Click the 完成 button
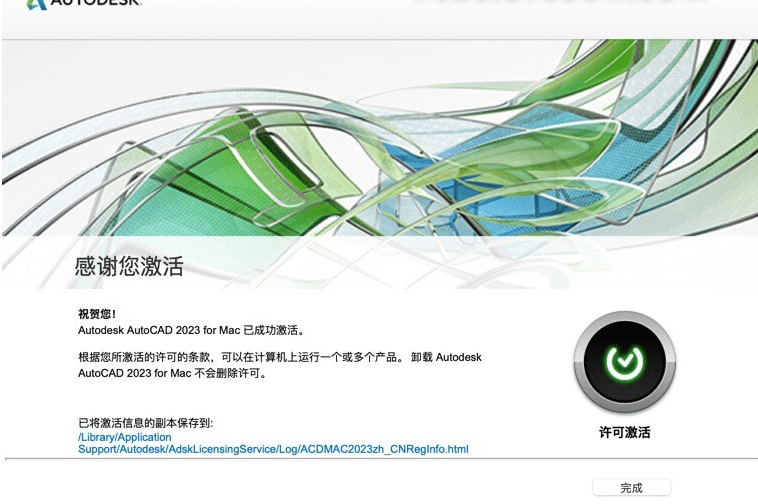The image size is (758, 504). click(631, 488)
